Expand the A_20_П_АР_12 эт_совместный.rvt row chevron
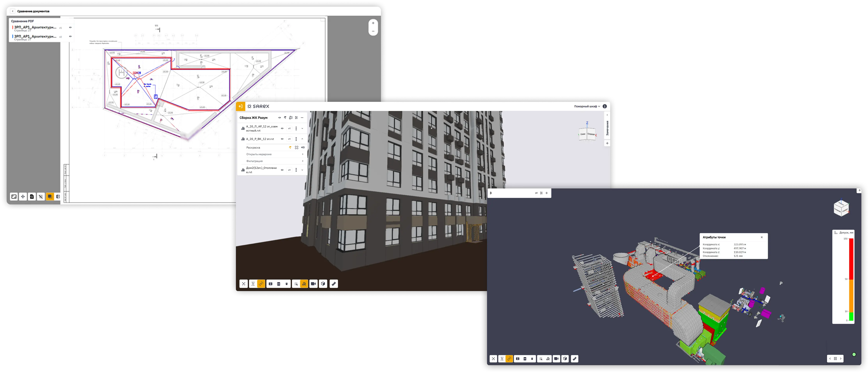868x372 pixels. coord(302,129)
